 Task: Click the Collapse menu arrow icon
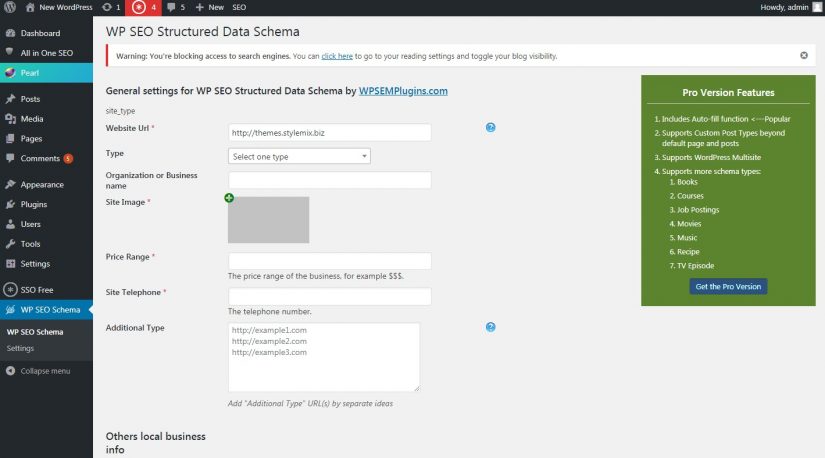pos(10,371)
